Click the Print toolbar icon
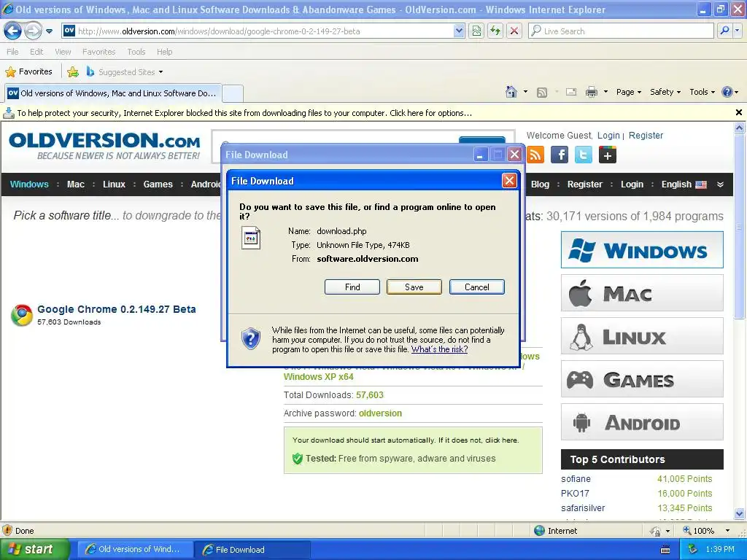This screenshot has width=747, height=560. coord(591,92)
